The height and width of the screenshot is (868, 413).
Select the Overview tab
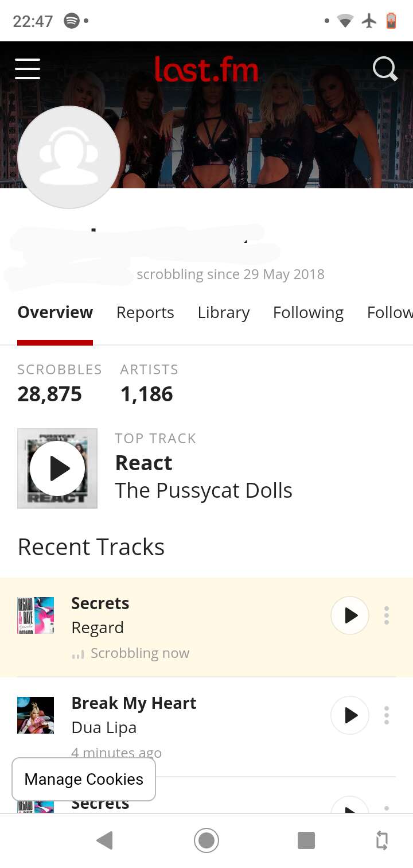click(x=55, y=312)
